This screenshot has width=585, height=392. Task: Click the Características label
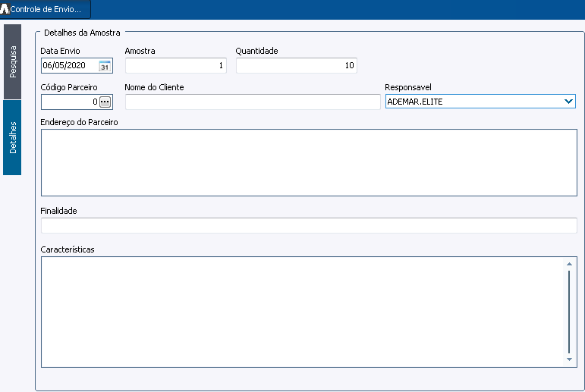(68, 249)
